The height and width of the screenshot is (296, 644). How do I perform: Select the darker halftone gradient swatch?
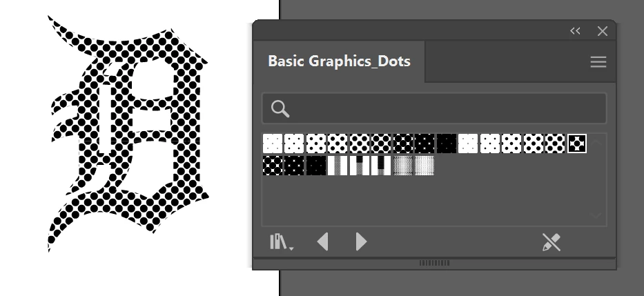pos(403,166)
